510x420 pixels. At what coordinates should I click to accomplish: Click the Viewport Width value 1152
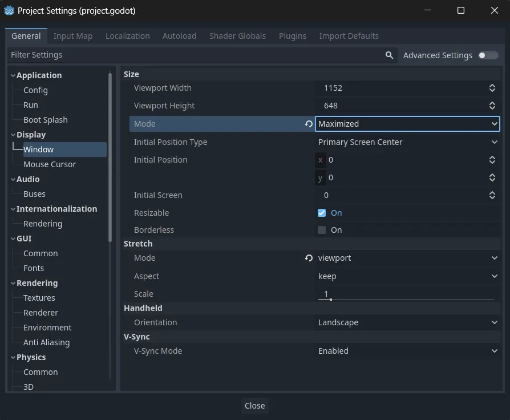tap(333, 88)
